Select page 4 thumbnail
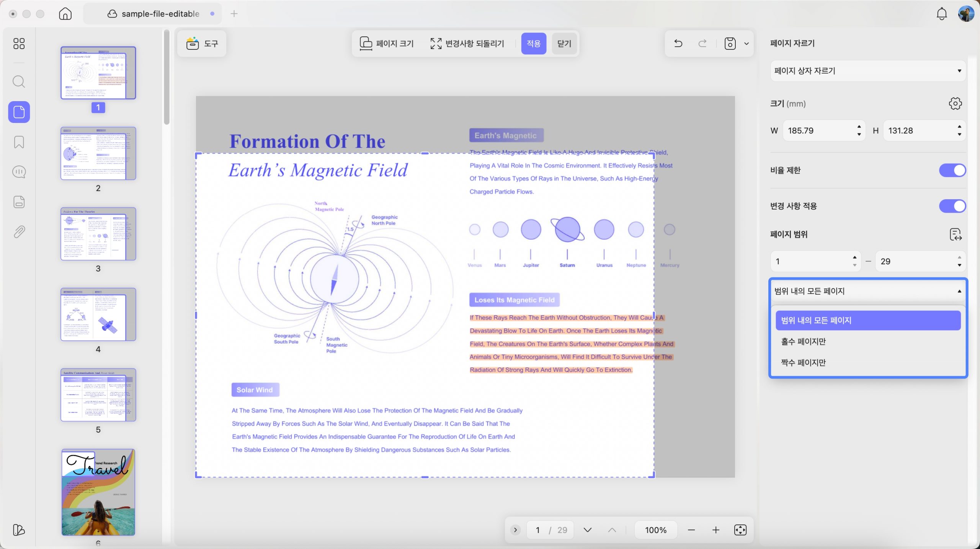 [x=98, y=314]
